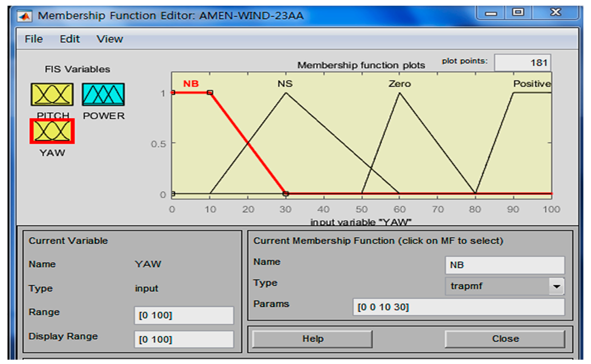Click the Display Range input field
This screenshot has width=591, height=364.
coord(184,339)
